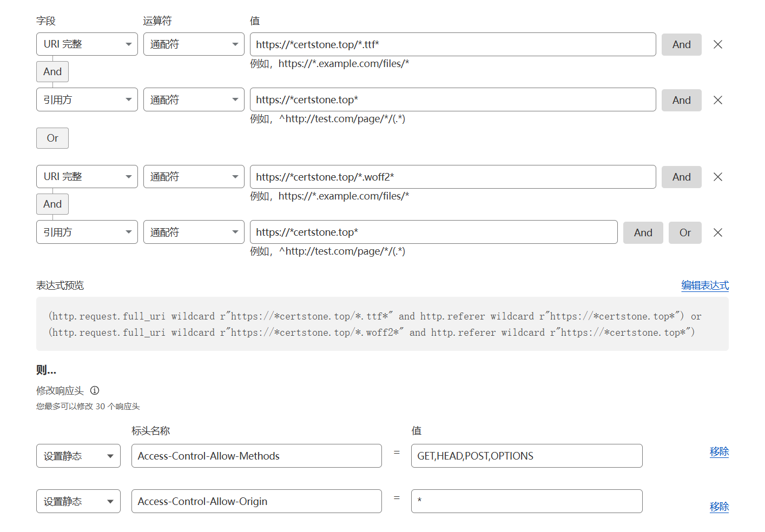Delete the last 引用方 condition row

717,232
